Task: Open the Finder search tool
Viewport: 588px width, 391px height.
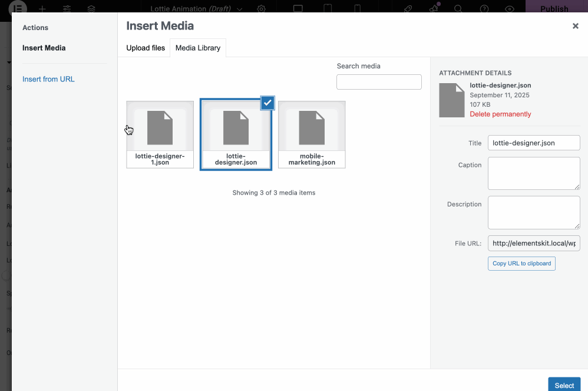Action: pos(460,8)
